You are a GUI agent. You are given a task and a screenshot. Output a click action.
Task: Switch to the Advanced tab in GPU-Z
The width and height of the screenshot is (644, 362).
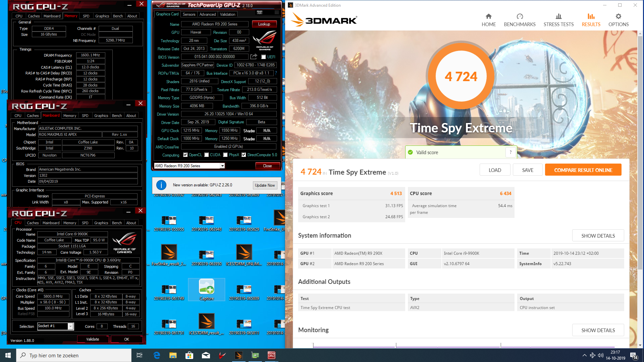(208, 14)
